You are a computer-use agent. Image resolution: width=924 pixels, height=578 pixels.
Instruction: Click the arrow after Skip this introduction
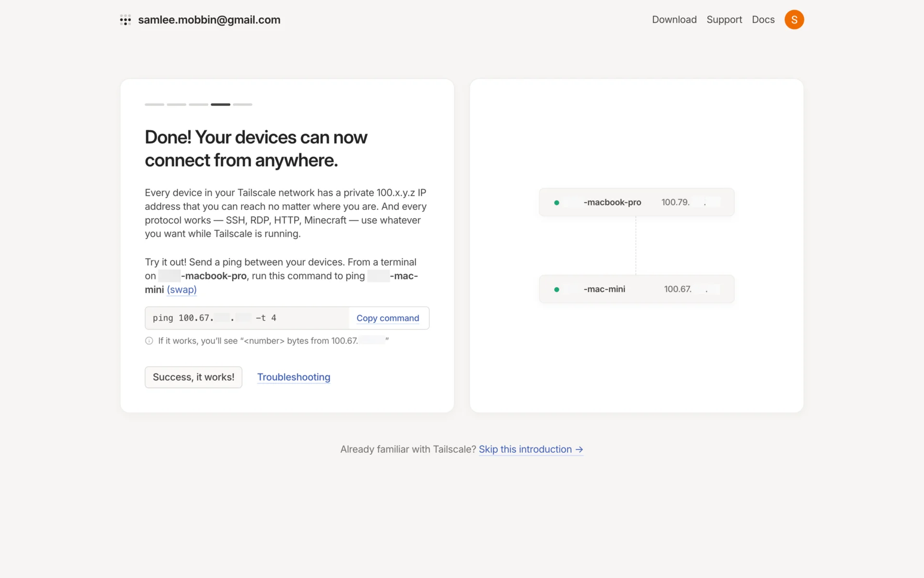pyautogui.click(x=579, y=449)
